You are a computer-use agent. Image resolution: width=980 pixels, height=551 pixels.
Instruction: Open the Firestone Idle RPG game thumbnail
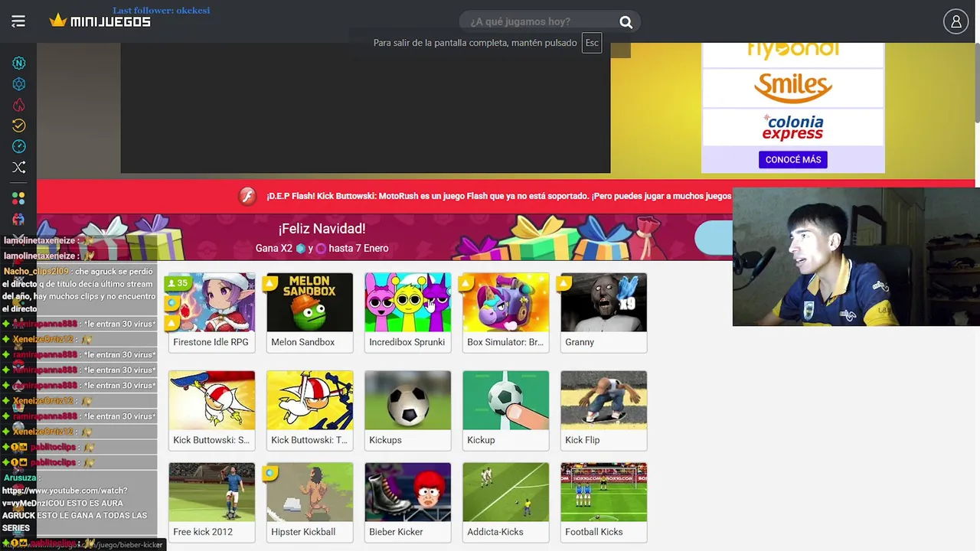point(212,302)
